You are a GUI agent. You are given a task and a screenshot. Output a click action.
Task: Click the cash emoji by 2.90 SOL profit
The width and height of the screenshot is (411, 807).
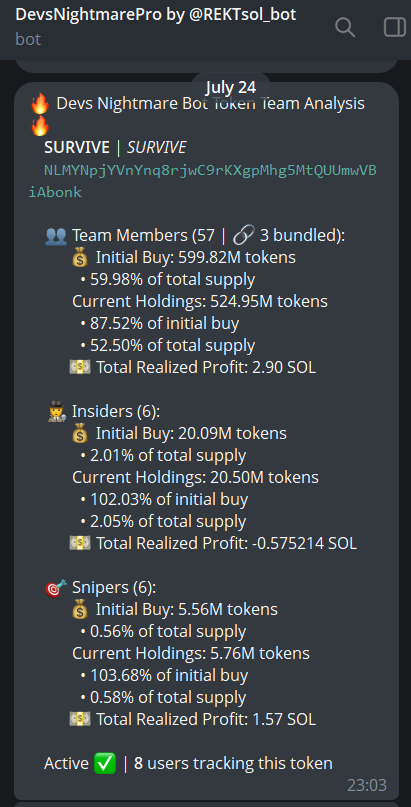80,367
